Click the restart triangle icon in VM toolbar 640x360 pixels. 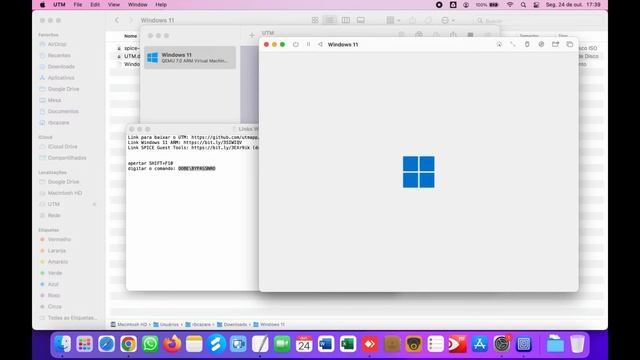320,44
